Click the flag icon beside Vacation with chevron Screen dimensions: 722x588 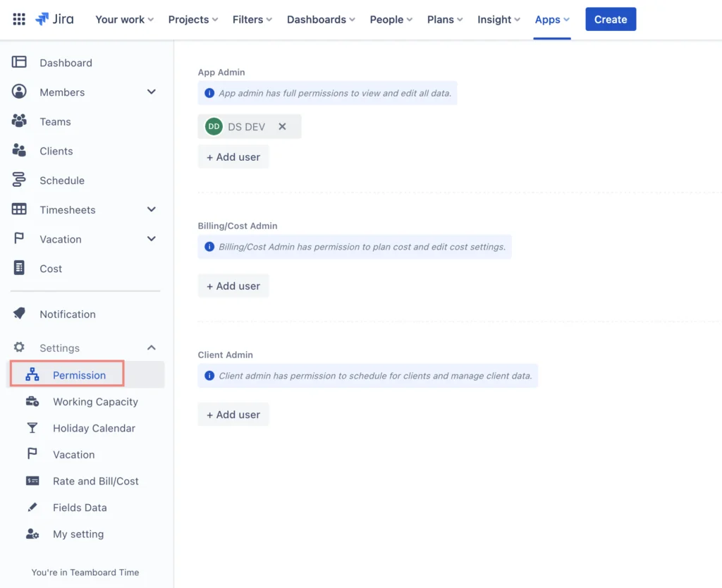coord(19,238)
